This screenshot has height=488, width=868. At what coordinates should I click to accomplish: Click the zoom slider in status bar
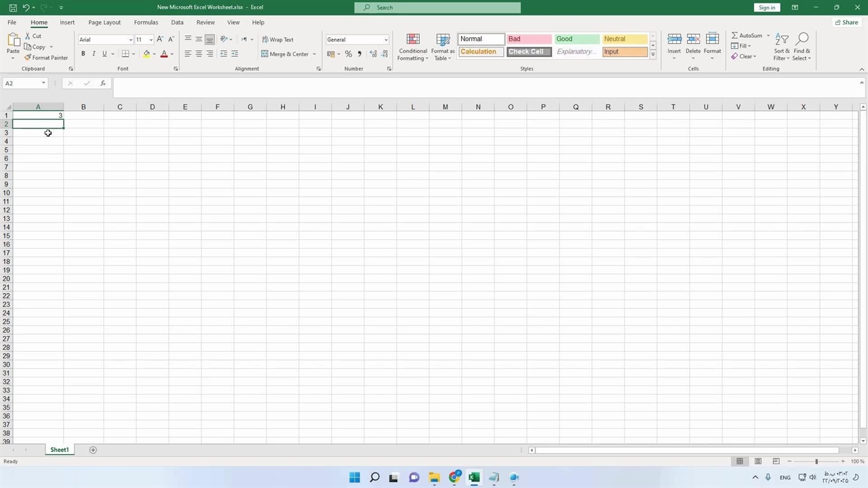816,462
